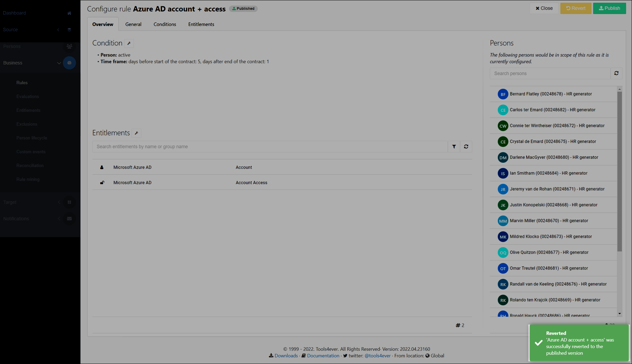Focus the Search persons field

pos(550,73)
